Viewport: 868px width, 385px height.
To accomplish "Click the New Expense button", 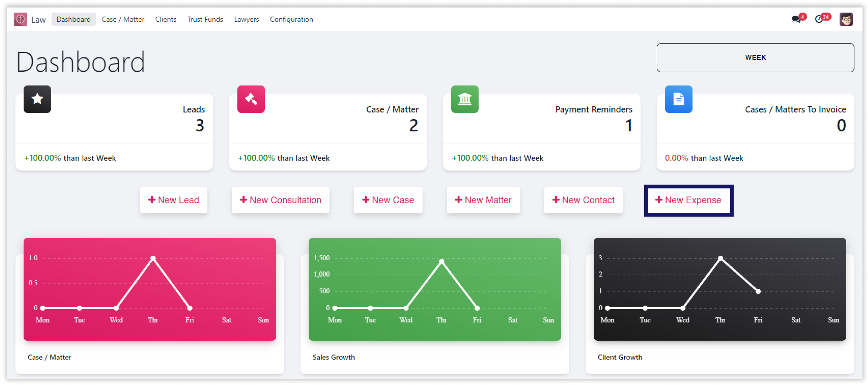I will coord(688,200).
